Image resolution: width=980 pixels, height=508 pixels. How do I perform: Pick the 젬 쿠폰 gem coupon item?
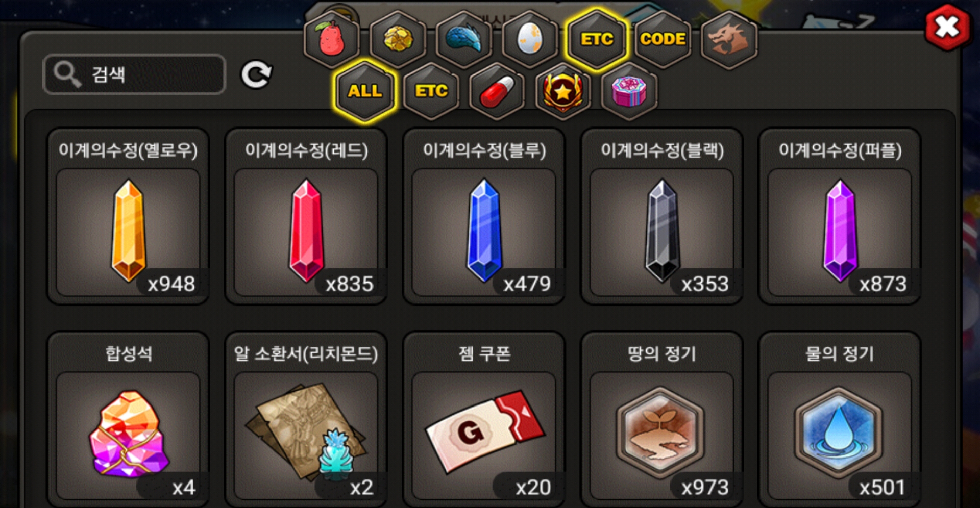tap(484, 419)
